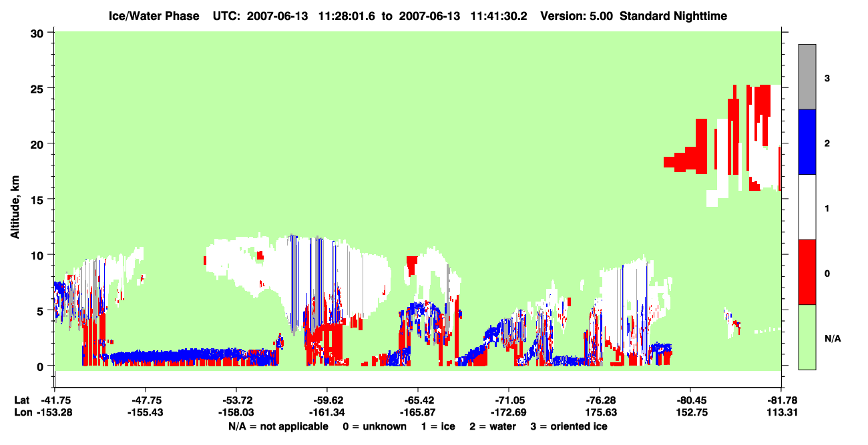Click the 'Altitude, km' axis label
The height and width of the screenshot is (445, 868).
tap(15, 207)
